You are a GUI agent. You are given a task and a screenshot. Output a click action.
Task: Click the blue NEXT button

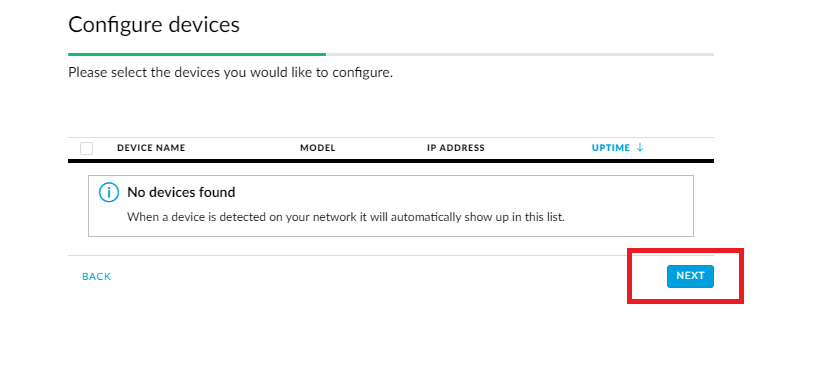pos(690,276)
